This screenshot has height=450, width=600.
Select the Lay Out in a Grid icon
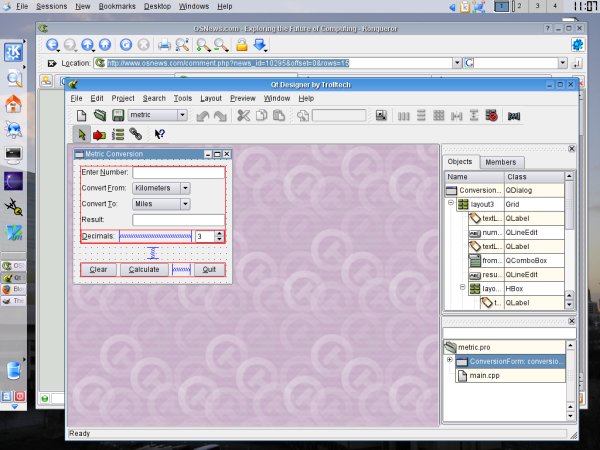(439, 115)
